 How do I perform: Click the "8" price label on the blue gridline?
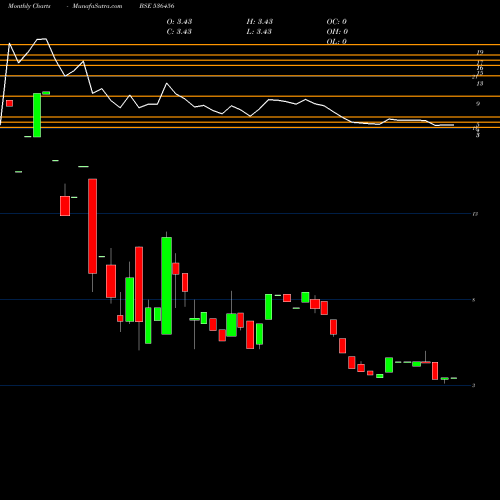(474, 300)
